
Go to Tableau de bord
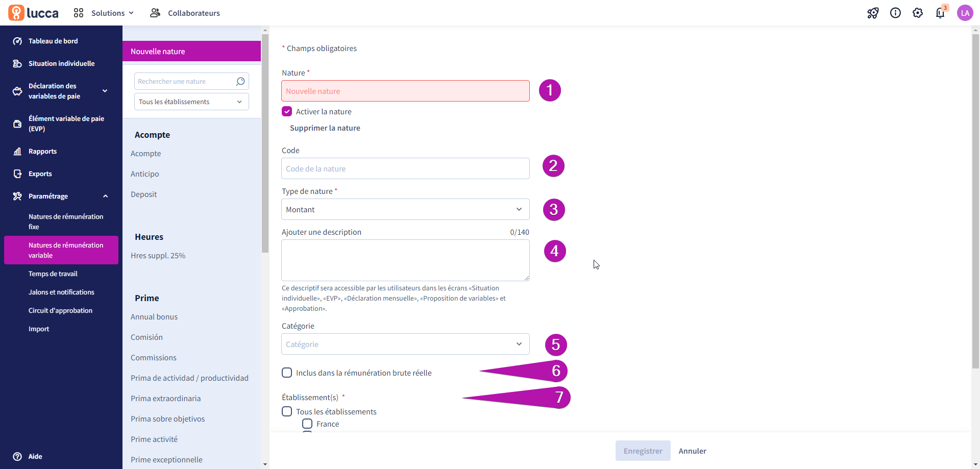pyautogui.click(x=53, y=41)
